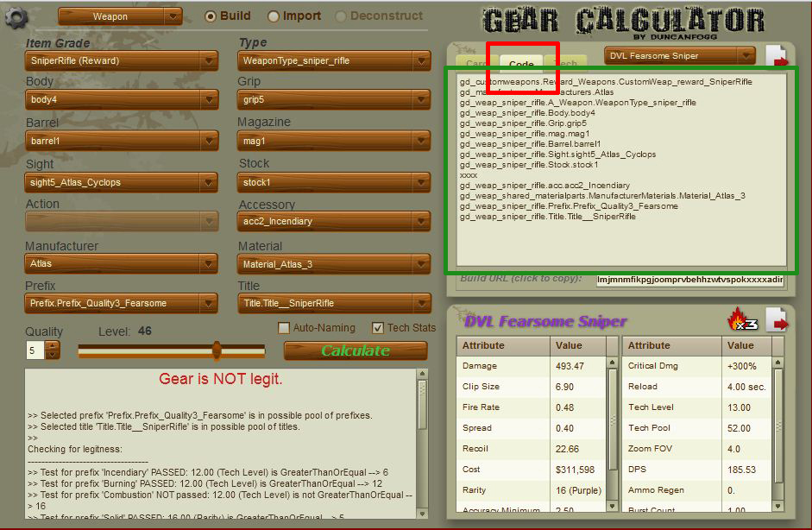
Task: Expand the Item Grade SniperRifle (Reward) dropdown
Action: tap(121, 60)
